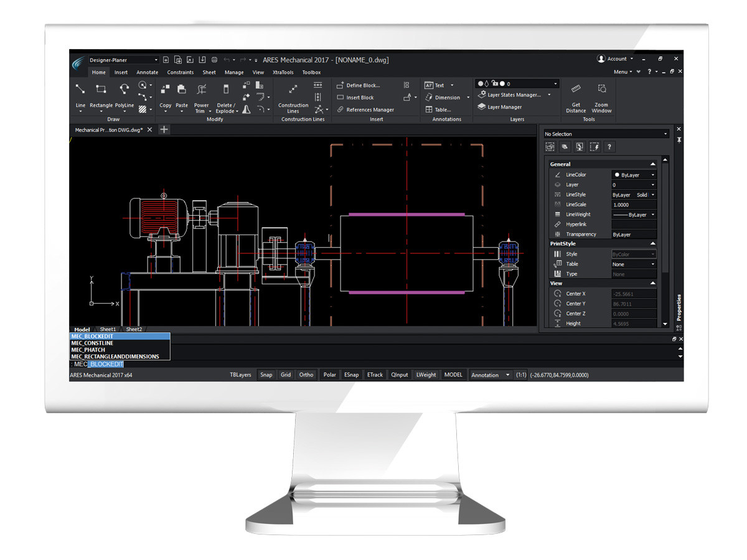Choose the Circle tool in Draw group

(x=143, y=85)
